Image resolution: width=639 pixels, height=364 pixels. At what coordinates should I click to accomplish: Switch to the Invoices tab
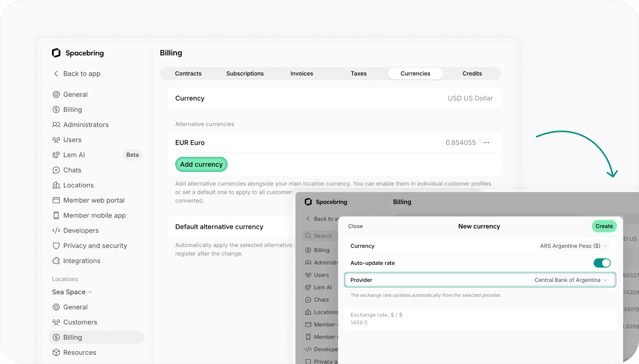[x=302, y=74]
